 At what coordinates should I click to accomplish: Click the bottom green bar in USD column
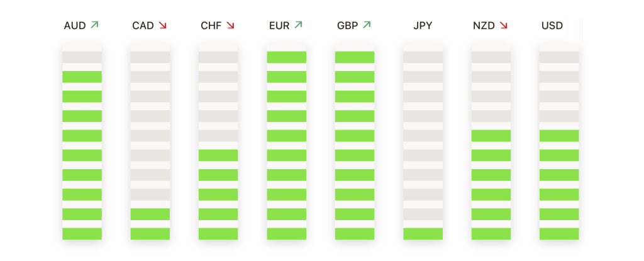tap(559, 234)
